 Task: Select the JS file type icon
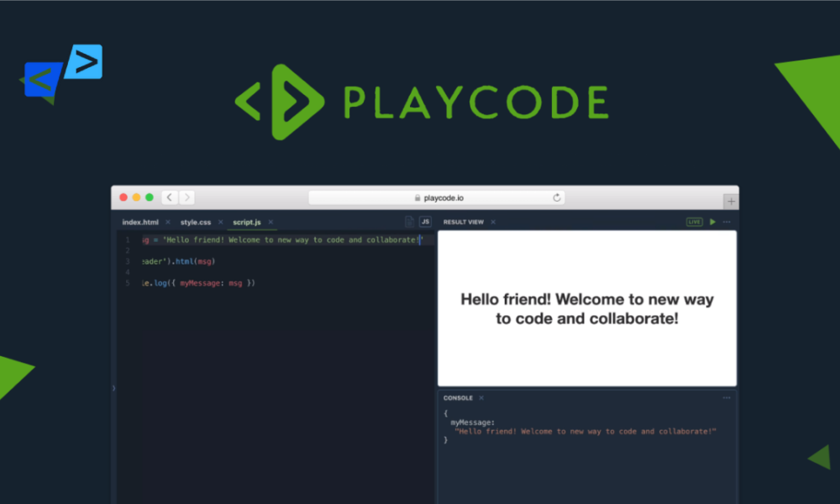(425, 221)
